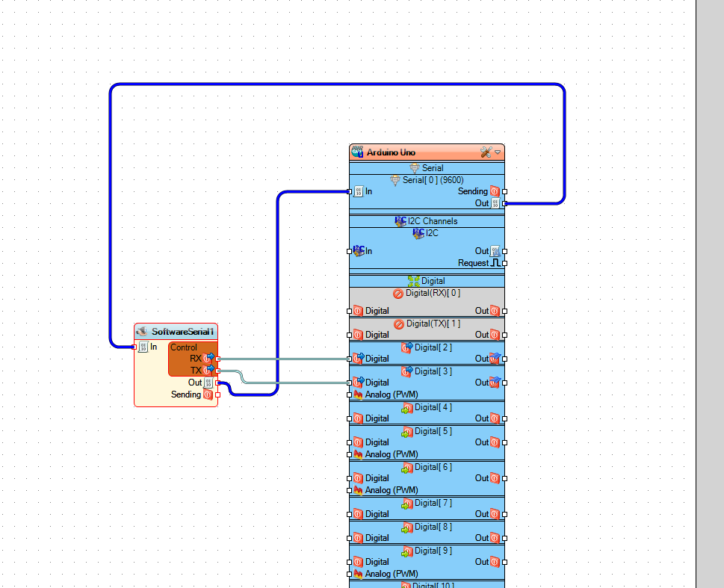Click the green arrow icon on Digital[4] header
This screenshot has width=724, height=588.
click(407, 407)
